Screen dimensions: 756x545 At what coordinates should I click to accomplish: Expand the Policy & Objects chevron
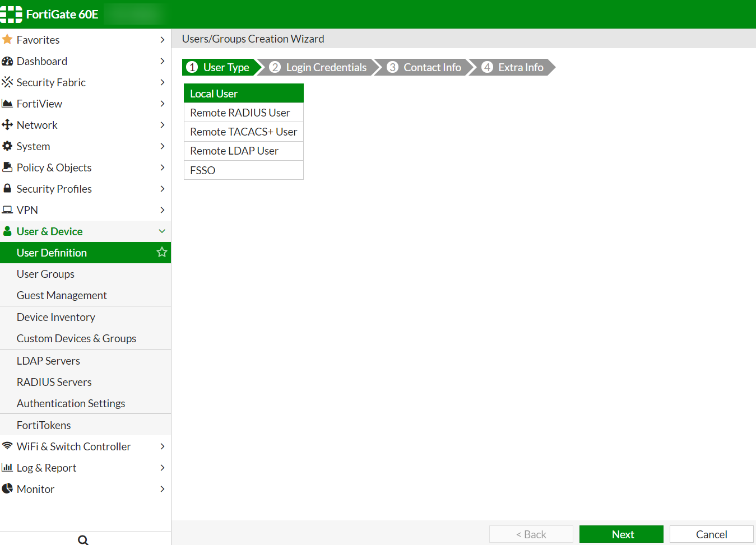pos(163,167)
